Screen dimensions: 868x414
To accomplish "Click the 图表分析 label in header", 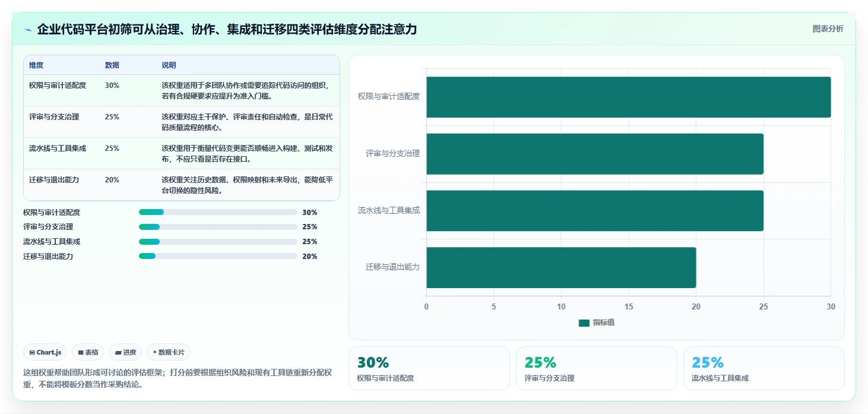I will point(828,29).
